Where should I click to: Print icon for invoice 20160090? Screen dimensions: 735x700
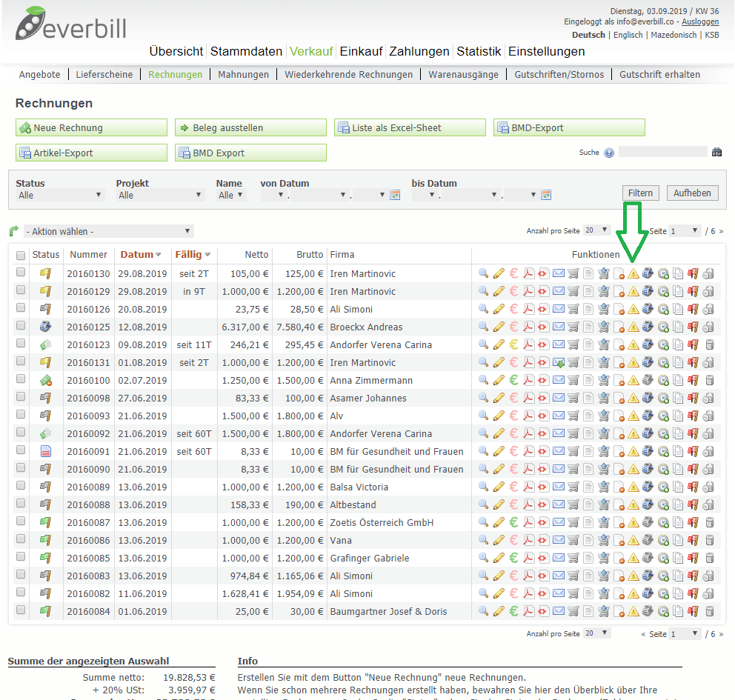(648, 470)
